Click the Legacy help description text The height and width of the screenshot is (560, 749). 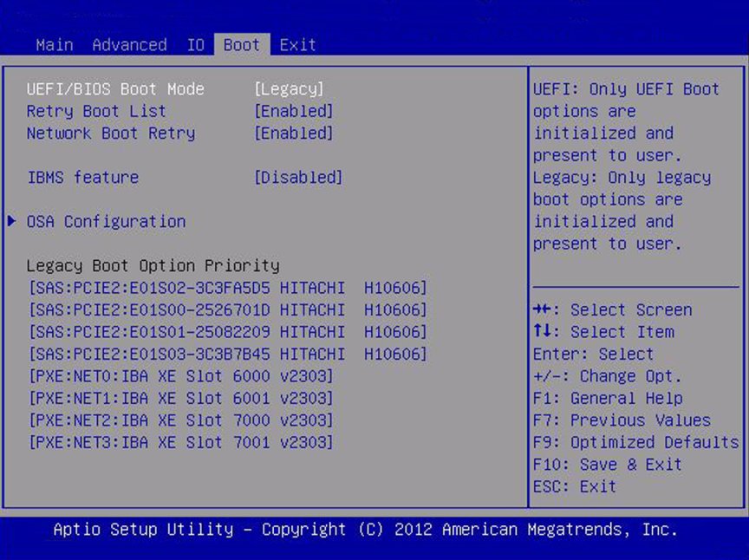coord(622,211)
